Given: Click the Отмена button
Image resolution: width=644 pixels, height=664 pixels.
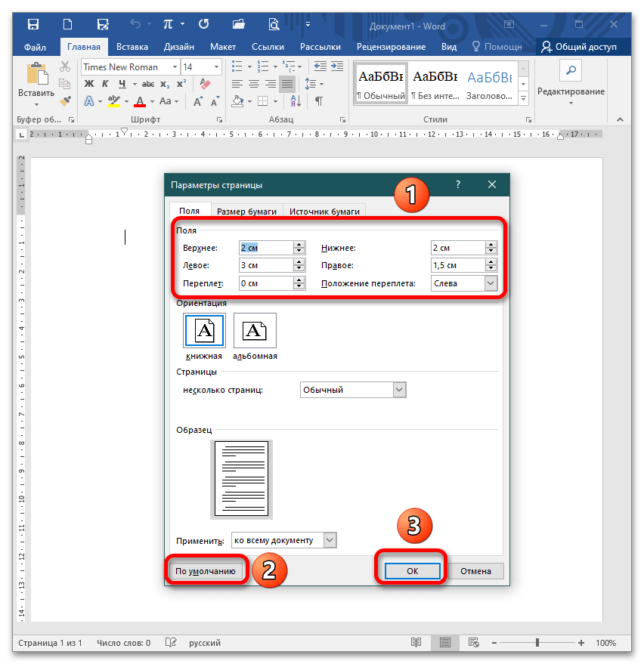Looking at the screenshot, I should coord(475,571).
